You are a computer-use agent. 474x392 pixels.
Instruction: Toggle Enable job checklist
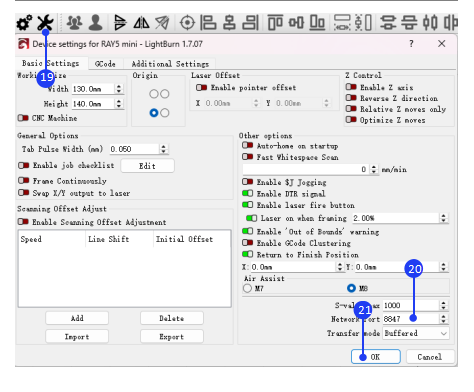(24, 166)
